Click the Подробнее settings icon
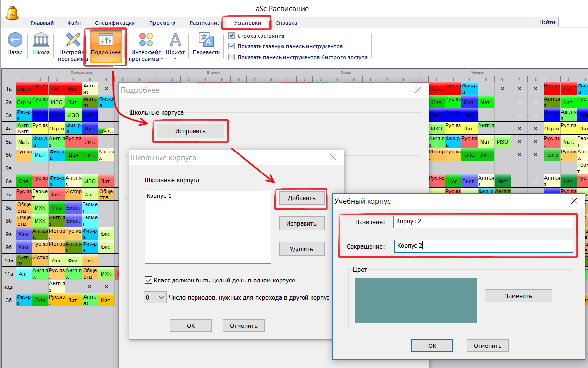Screen dimensions: 588x368 click(106, 41)
